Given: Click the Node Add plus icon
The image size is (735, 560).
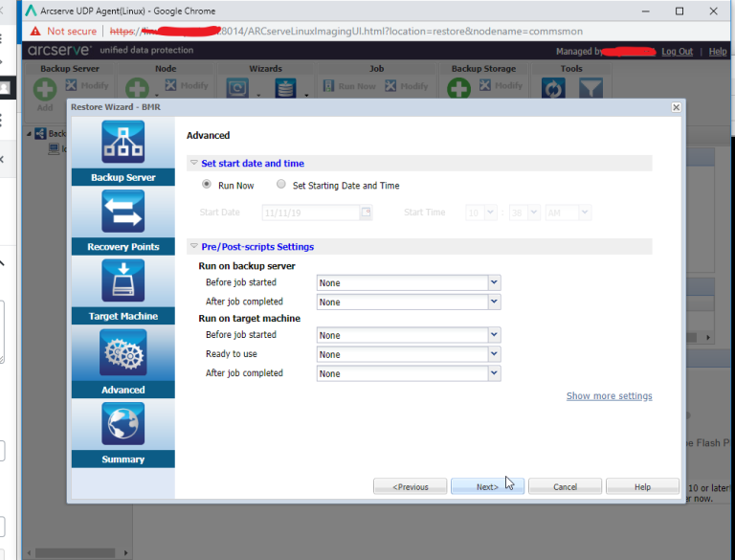Looking at the screenshot, I should coord(137,89).
